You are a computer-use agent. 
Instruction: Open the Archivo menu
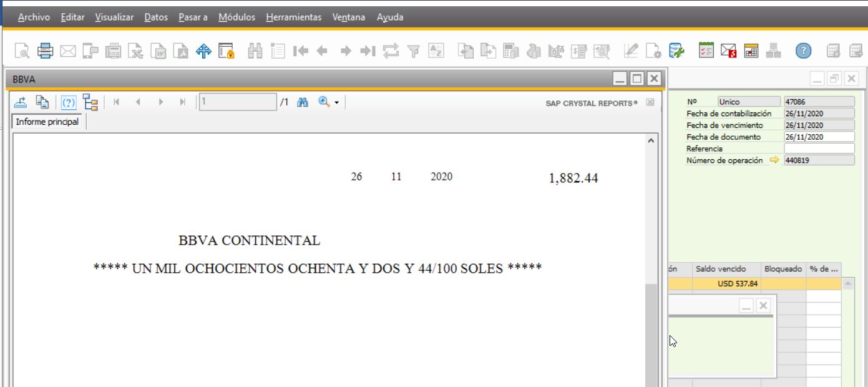point(34,17)
